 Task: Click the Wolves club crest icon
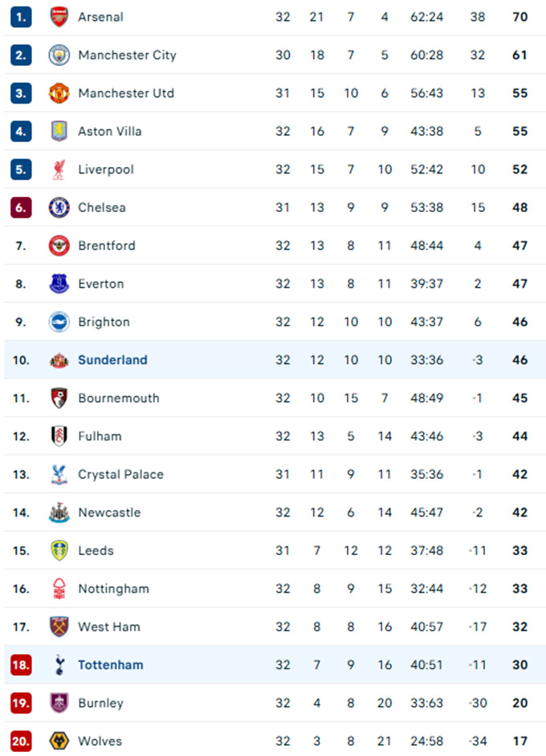pyautogui.click(x=59, y=741)
